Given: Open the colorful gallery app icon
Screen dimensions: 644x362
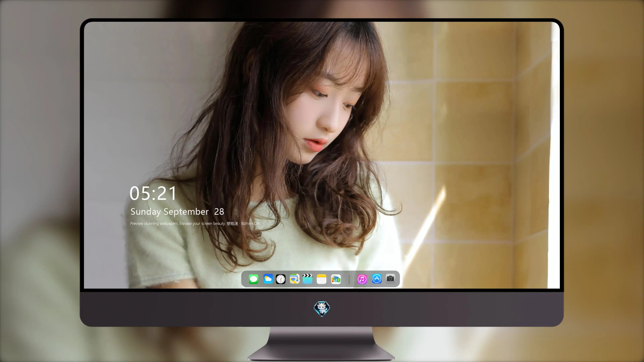Looking at the screenshot, I should (x=336, y=279).
